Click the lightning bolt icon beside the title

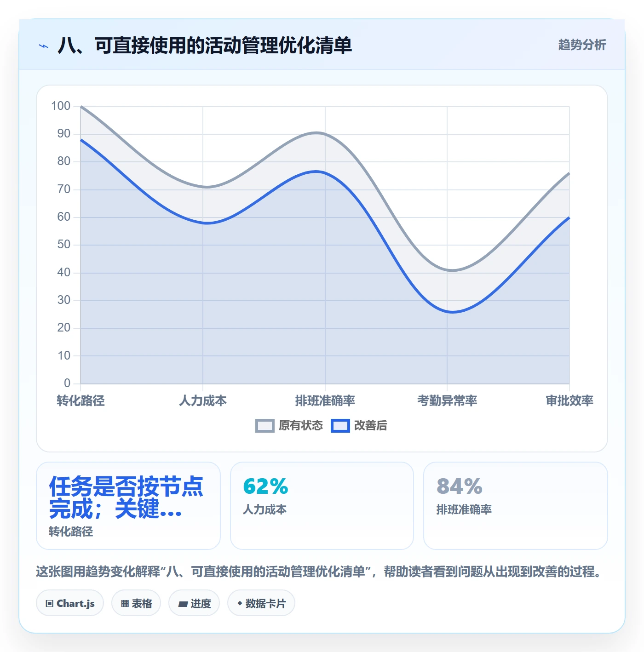pos(43,46)
